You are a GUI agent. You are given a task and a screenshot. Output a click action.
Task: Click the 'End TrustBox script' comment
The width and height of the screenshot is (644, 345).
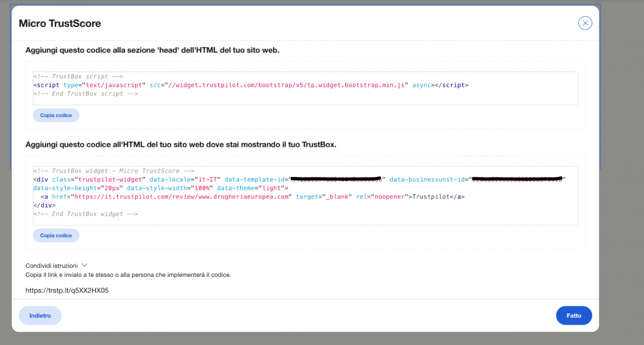pyautogui.click(x=86, y=93)
